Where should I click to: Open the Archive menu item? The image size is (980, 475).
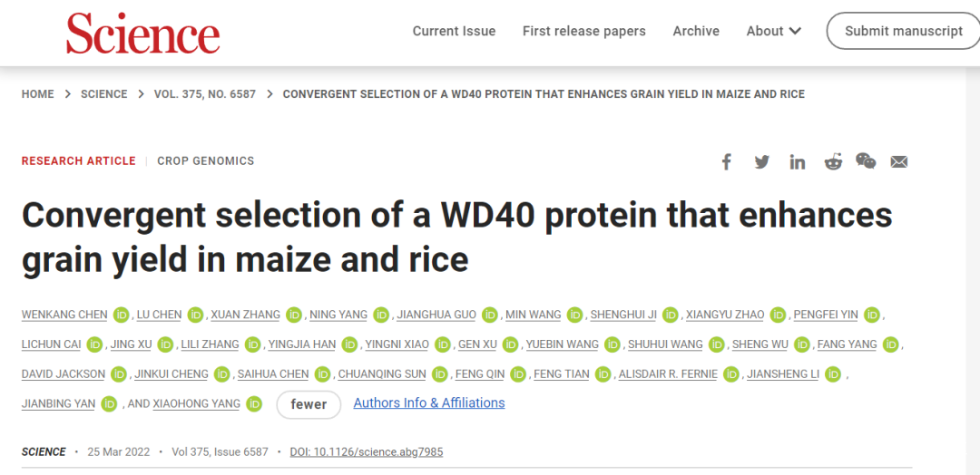click(696, 31)
